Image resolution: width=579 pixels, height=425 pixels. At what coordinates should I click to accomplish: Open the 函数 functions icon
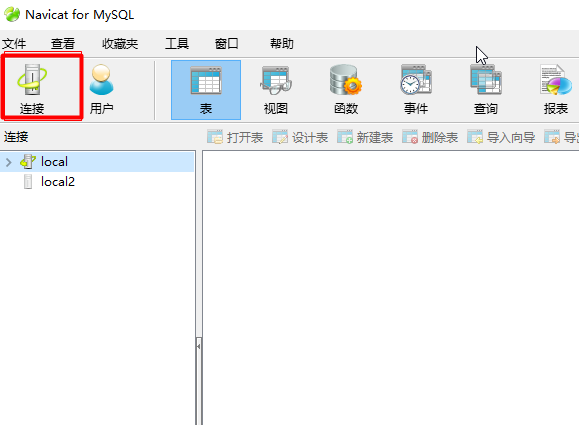point(346,90)
